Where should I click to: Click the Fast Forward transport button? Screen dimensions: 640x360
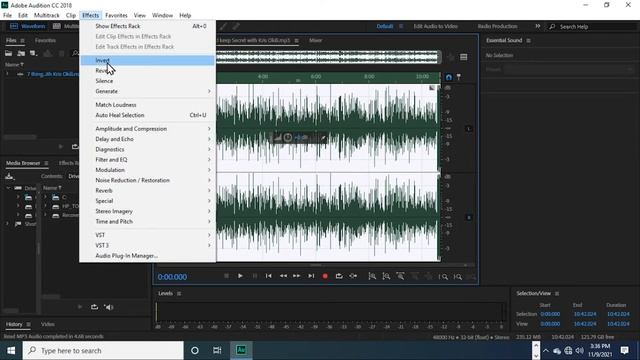coord(297,276)
